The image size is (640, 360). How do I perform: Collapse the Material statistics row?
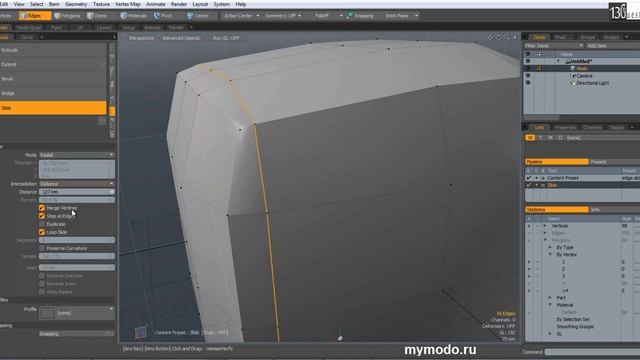click(550, 305)
